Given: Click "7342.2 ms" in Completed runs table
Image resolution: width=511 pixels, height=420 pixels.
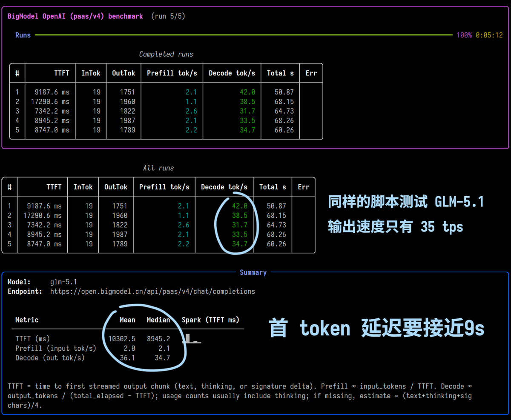Looking at the screenshot, I should 52,111.
